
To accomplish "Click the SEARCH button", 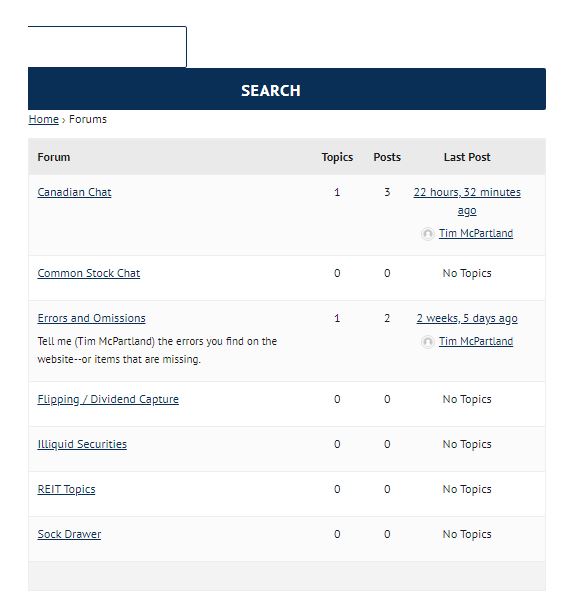I will [x=287, y=89].
